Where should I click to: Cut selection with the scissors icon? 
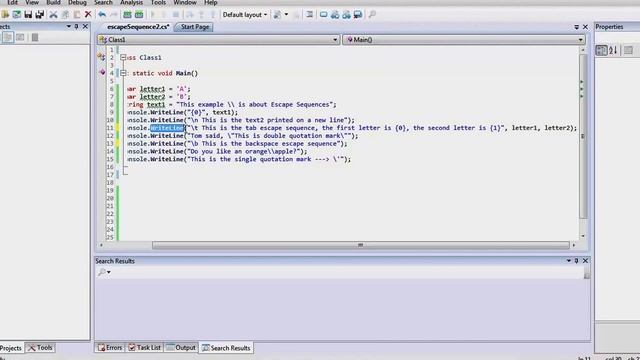pos(53,15)
